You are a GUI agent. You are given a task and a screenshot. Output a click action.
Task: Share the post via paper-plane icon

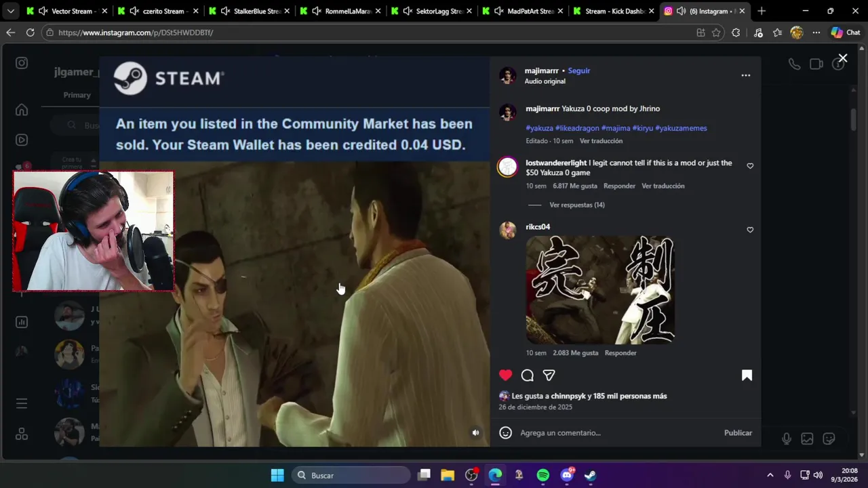click(549, 375)
